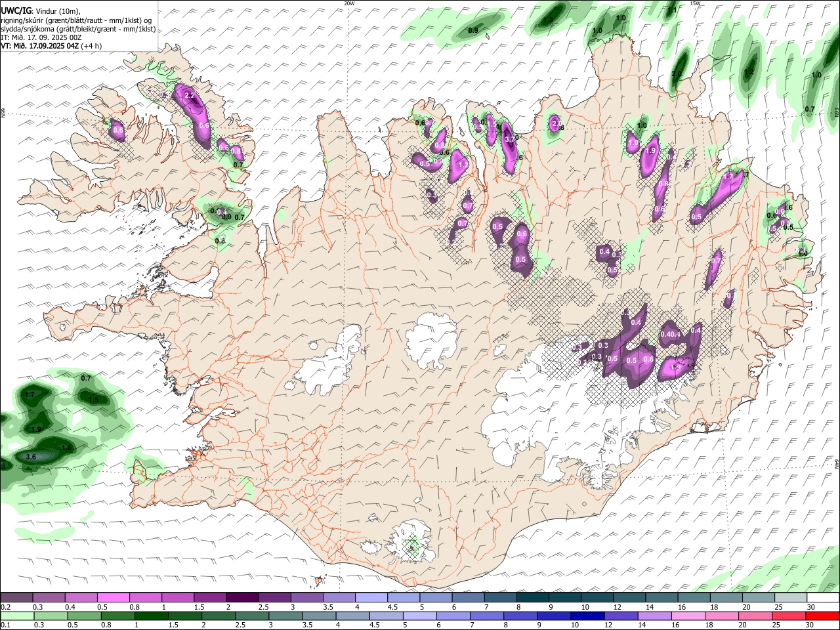This screenshot has width=840, height=630.
Task: Click the pink swatch between 18 and 20
Action: [x=721, y=616]
